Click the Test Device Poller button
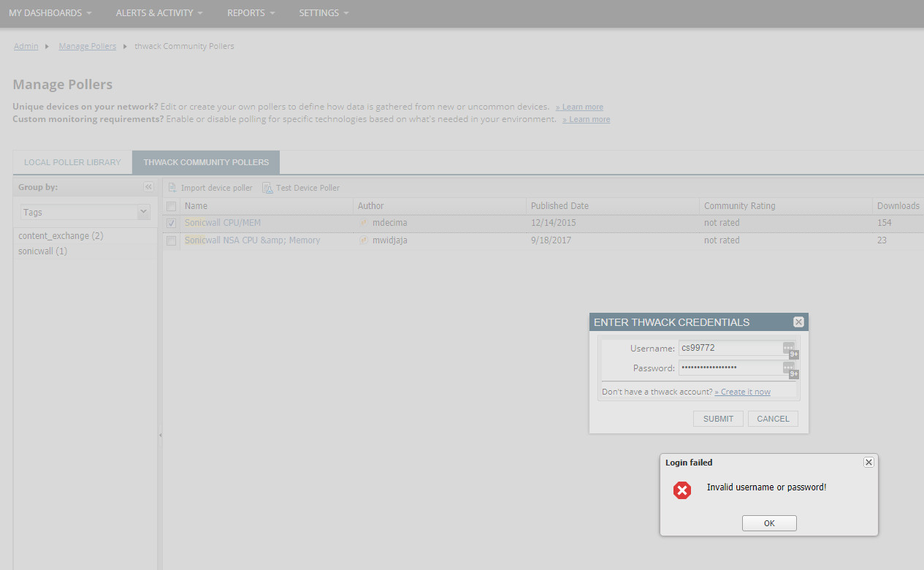Image resolution: width=924 pixels, height=570 pixels. pos(301,188)
